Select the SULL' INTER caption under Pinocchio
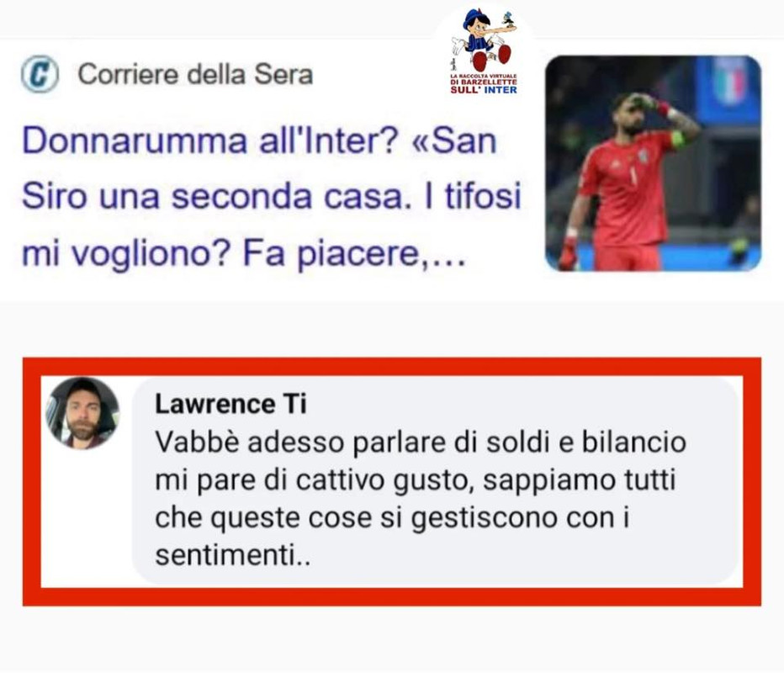This screenshot has width=784, height=673. [x=484, y=90]
